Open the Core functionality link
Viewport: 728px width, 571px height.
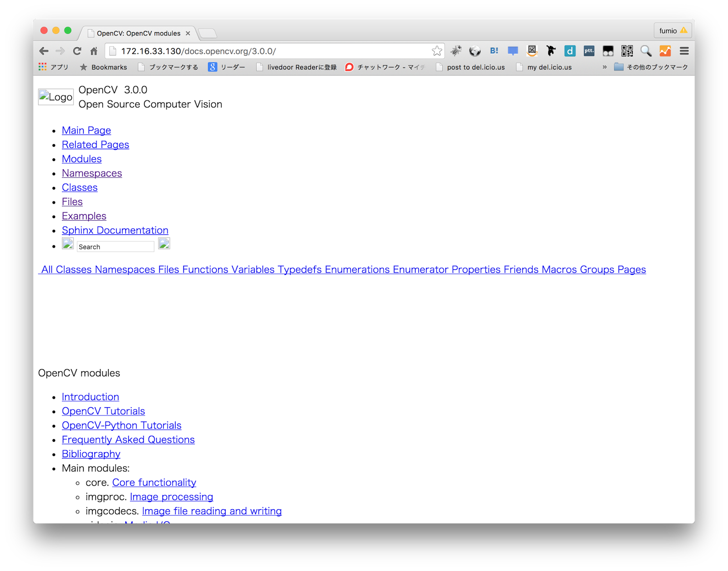pos(154,482)
